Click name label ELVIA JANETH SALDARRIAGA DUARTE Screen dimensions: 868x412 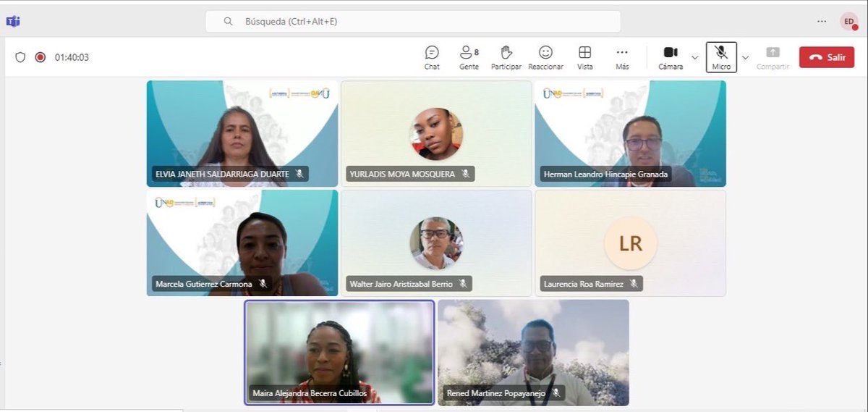tap(222, 174)
